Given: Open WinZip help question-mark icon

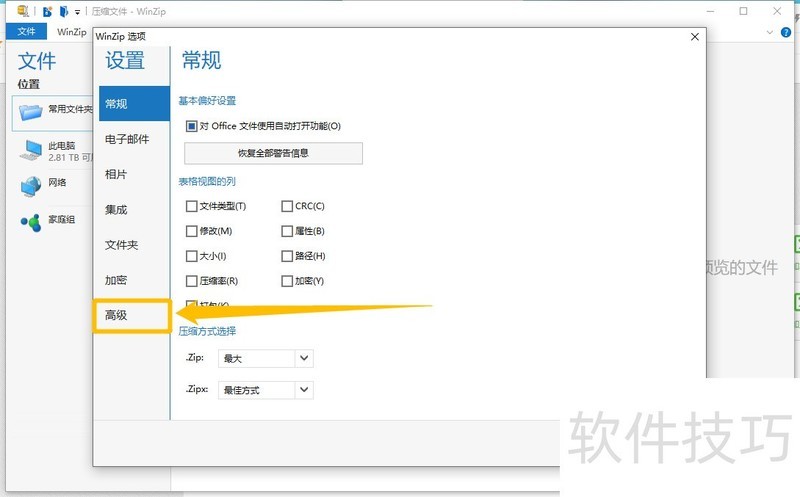Looking at the screenshot, I should [x=786, y=32].
